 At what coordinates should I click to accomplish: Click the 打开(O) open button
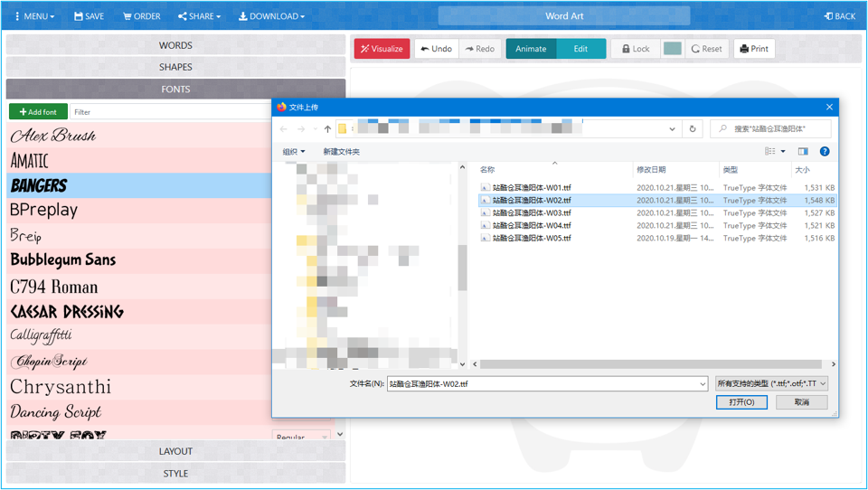pyautogui.click(x=741, y=402)
